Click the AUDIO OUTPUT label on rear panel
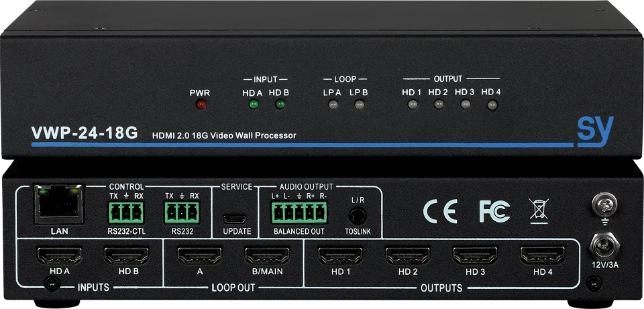Viewport: 644px width, 309px height. [x=307, y=187]
